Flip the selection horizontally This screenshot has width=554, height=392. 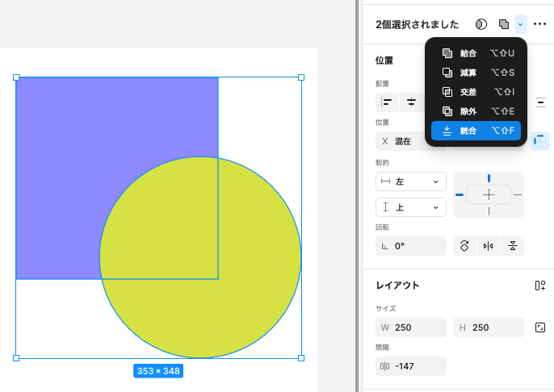pyautogui.click(x=488, y=246)
